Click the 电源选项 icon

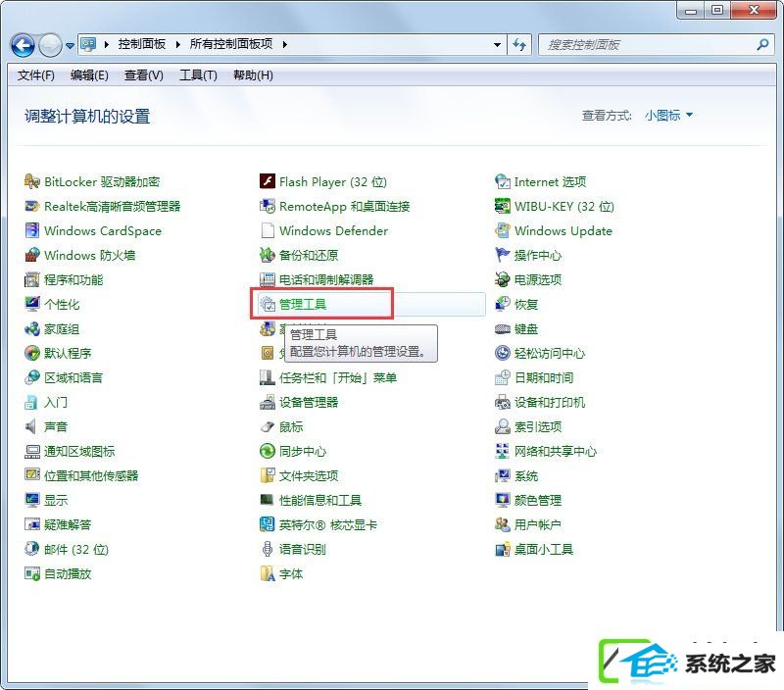[x=503, y=279]
